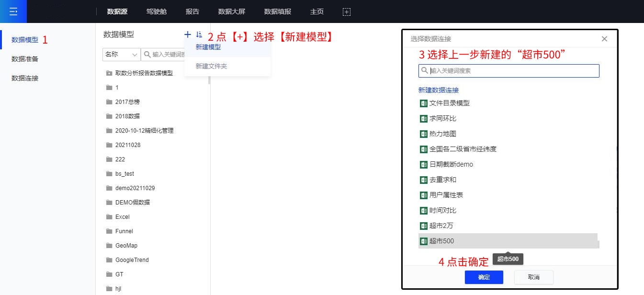The height and width of the screenshot is (295, 644).
Task: Click the folder icon beside 2017总榜
Action: [109, 102]
